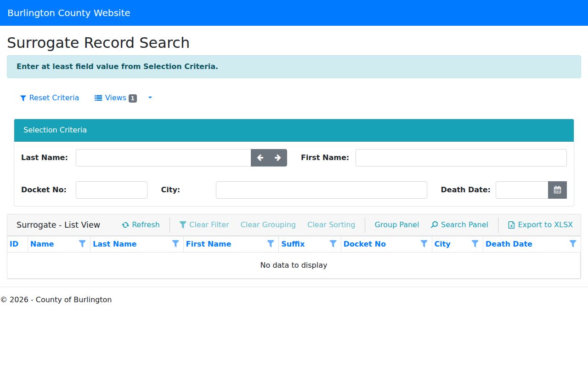This screenshot has width=588, height=368.
Task: Expand the Views dropdown caret
Action: [x=150, y=98]
